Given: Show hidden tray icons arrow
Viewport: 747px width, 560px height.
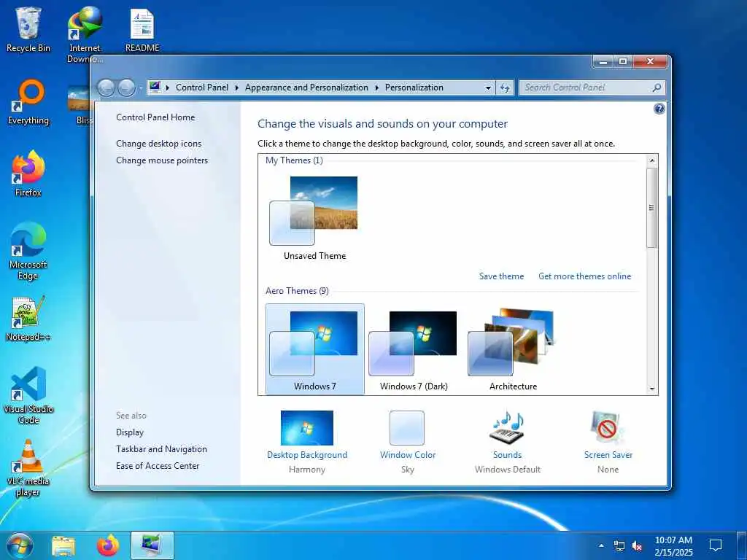Looking at the screenshot, I should [x=601, y=545].
